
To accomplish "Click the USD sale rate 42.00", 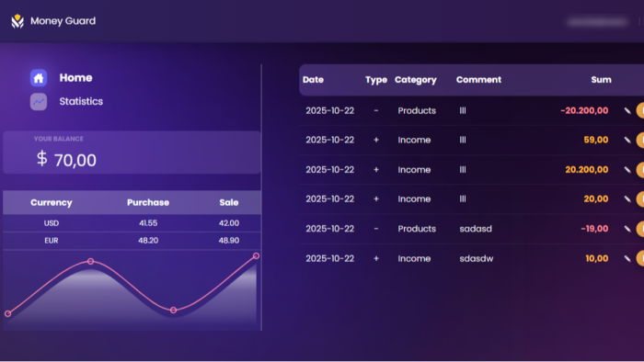I will pyautogui.click(x=229, y=223).
